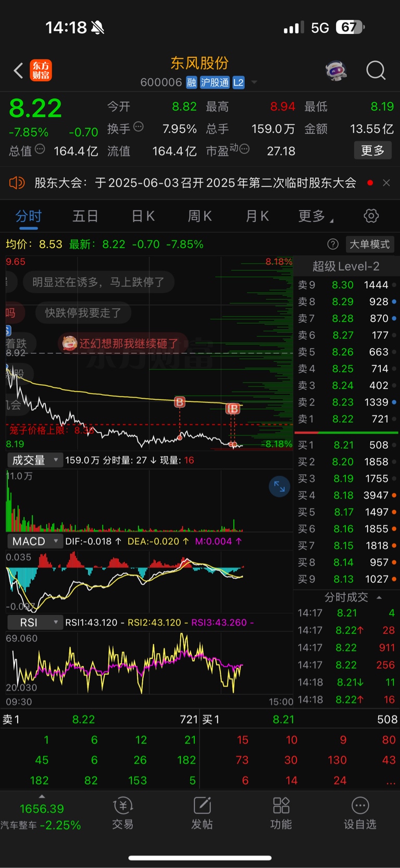Open the robot assistant icon
This screenshot has width=400, height=868.
click(x=336, y=70)
